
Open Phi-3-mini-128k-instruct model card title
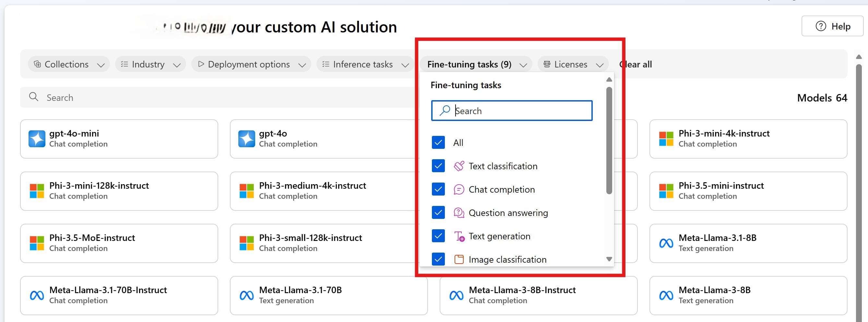point(99,185)
